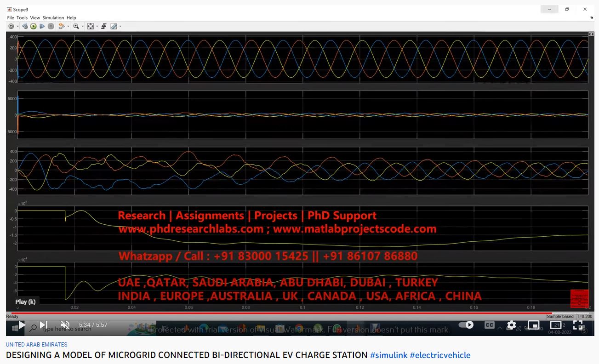Open the Help menu
The height and width of the screenshot is (364, 599).
[71, 18]
